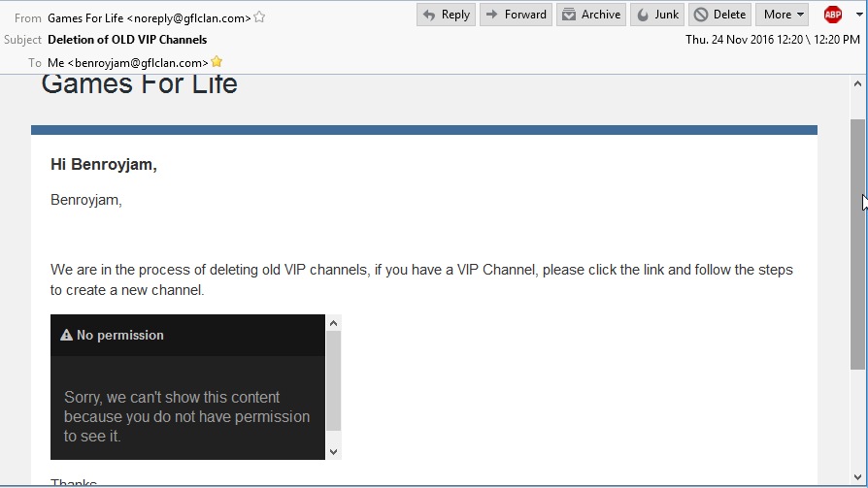Screen dimensions: 868x488
Task: Click recipient Me benroyjam@gflclan.com
Action: pos(127,62)
